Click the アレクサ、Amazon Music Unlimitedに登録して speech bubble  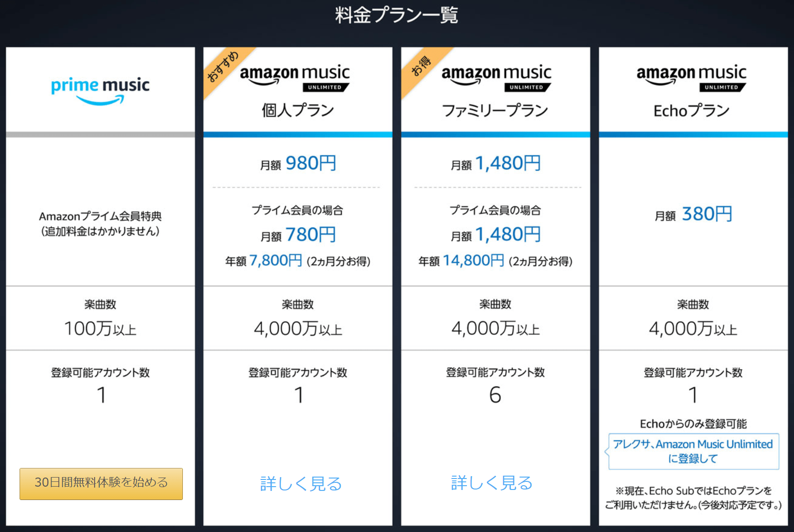pos(693,451)
